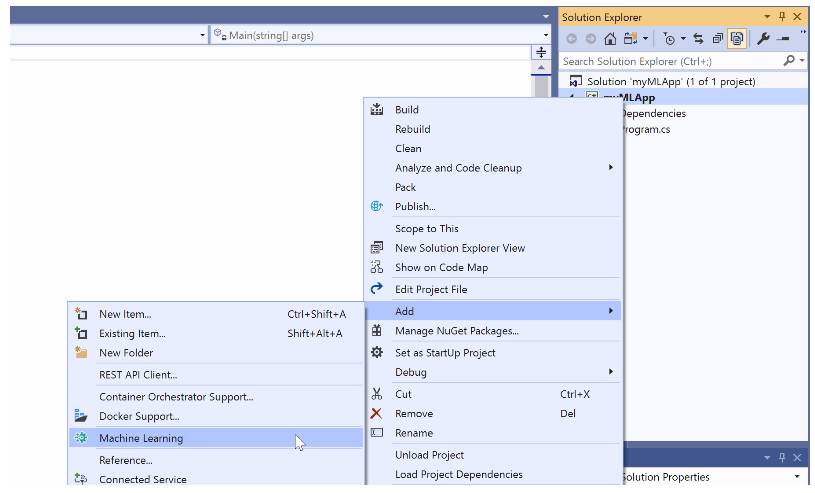Click the Publish globe icon
815x493 pixels.
[x=377, y=206]
